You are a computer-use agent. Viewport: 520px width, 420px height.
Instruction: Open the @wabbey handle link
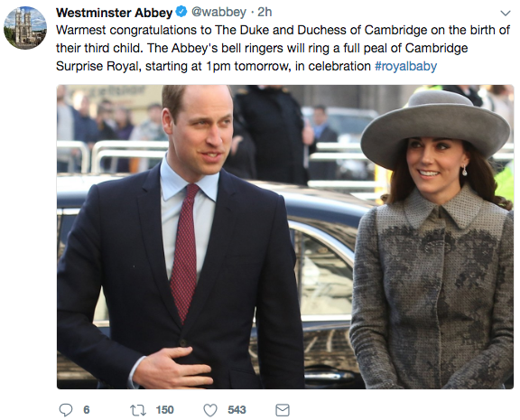tap(218, 13)
